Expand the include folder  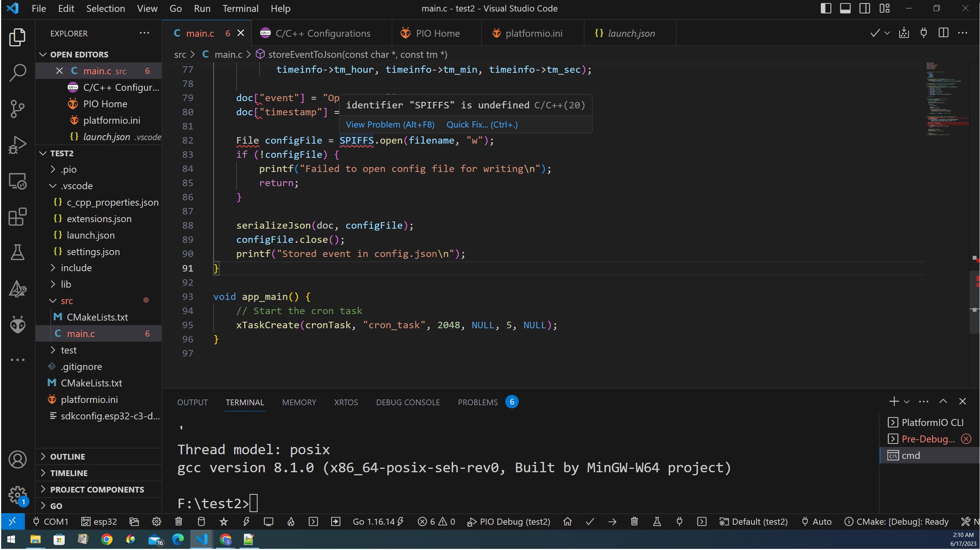(x=77, y=268)
